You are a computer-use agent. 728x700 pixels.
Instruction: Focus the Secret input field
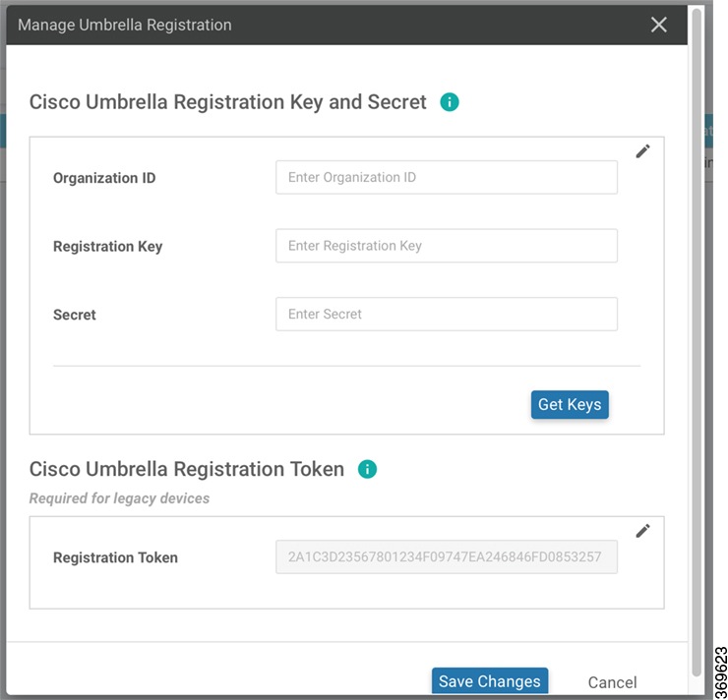coord(447,314)
